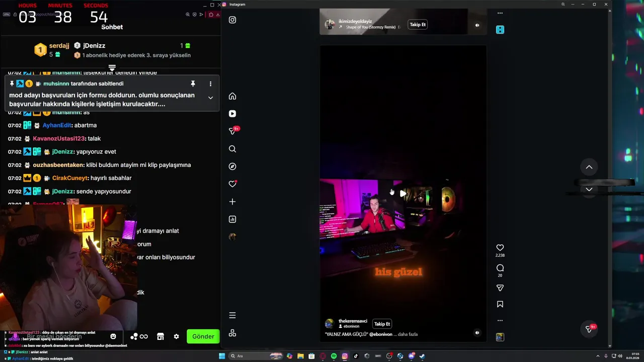This screenshot has height=362, width=644.
Task: Click username AyhanEdit in chat
Action: [x=57, y=125]
